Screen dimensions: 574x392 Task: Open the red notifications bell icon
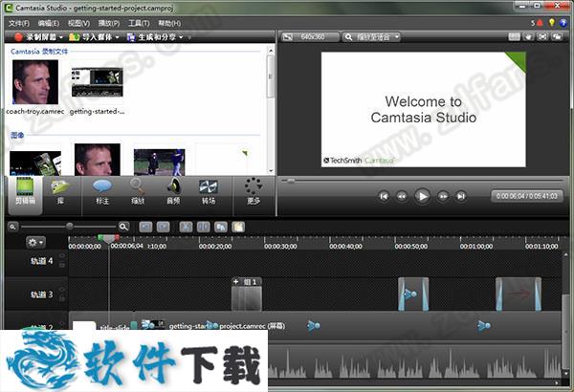(x=540, y=23)
